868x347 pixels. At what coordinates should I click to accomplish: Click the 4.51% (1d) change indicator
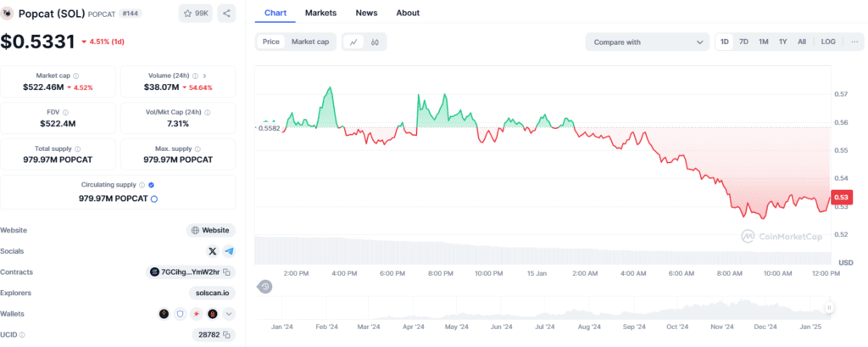point(103,42)
